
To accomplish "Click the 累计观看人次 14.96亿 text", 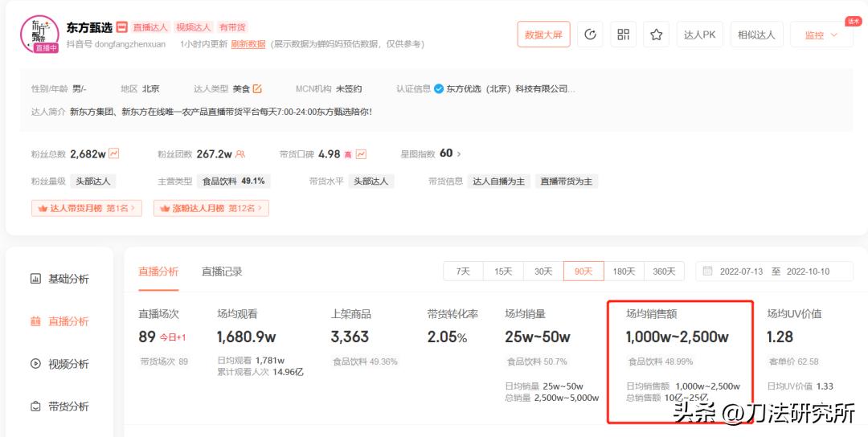I will tap(260, 372).
